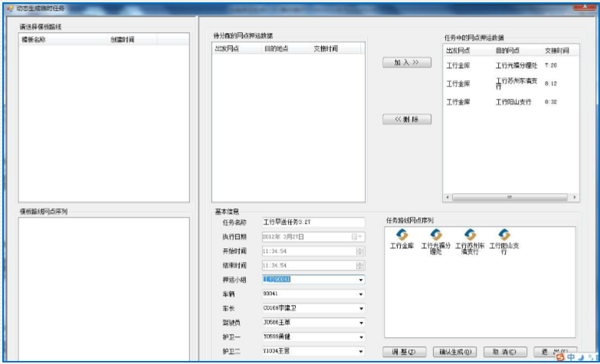Click the moon icon in the IME bar
This screenshot has height=364, width=600.
(582, 358)
